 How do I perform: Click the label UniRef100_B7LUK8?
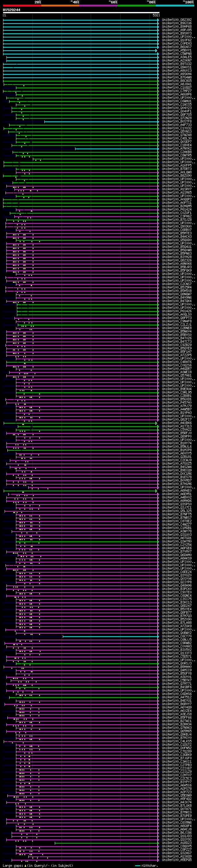click(177, 806)
